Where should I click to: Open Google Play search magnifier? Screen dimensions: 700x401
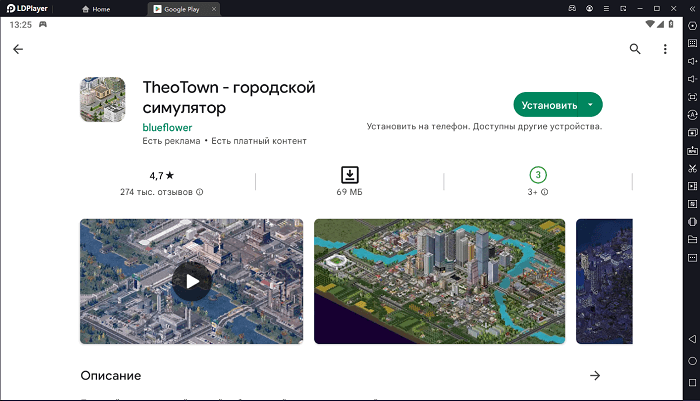coord(635,49)
